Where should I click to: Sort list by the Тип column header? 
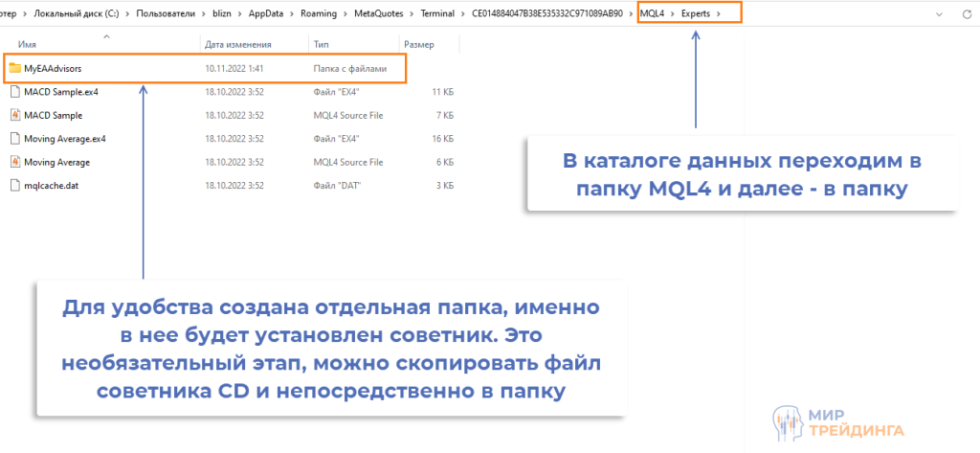click(321, 44)
